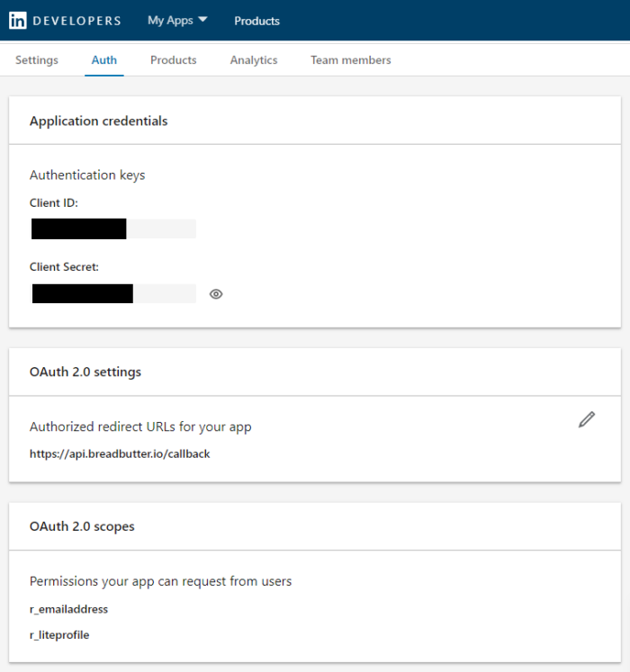Open Products in the top navigation bar

256,21
